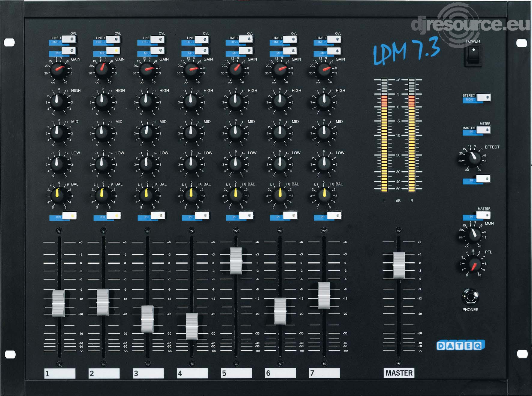Image resolution: width=532 pixels, height=396 pixels.
Task: Click channel 6 fader cap
Action: tap(280, 311)
